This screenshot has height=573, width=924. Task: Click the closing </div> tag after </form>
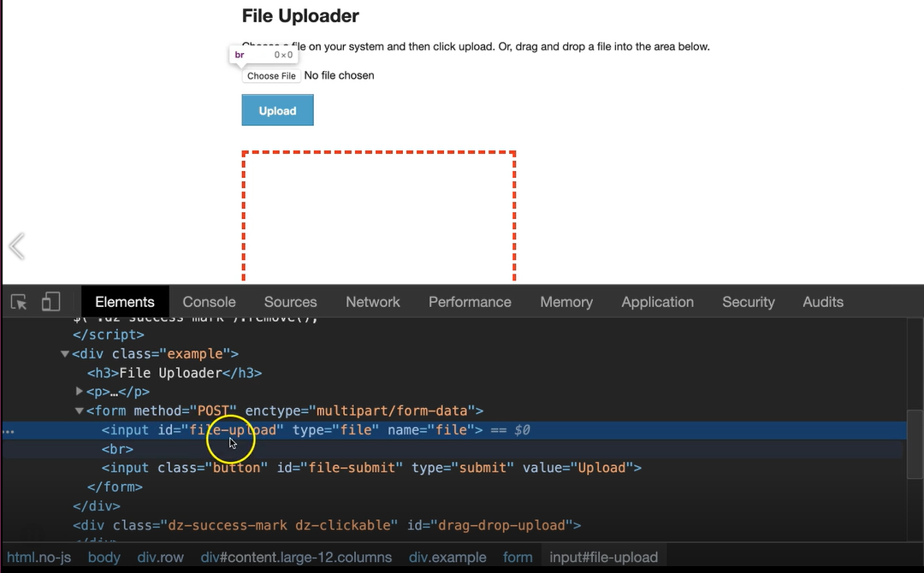tap(97, 506)
